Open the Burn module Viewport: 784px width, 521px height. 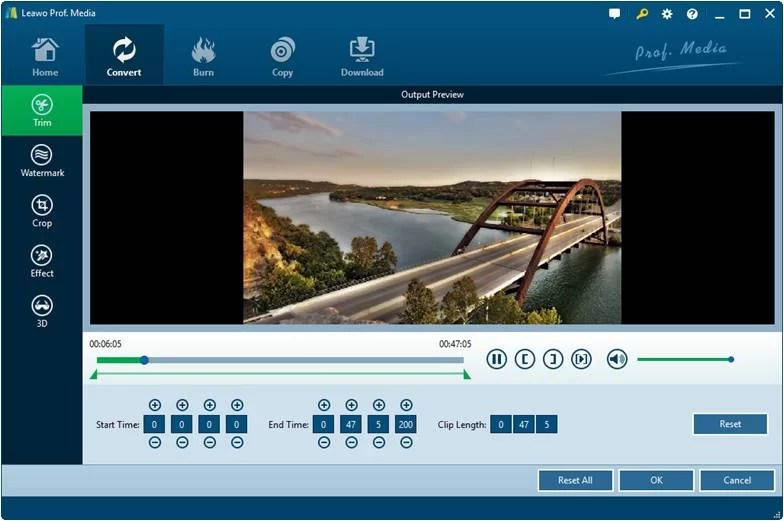coord(204,57)
